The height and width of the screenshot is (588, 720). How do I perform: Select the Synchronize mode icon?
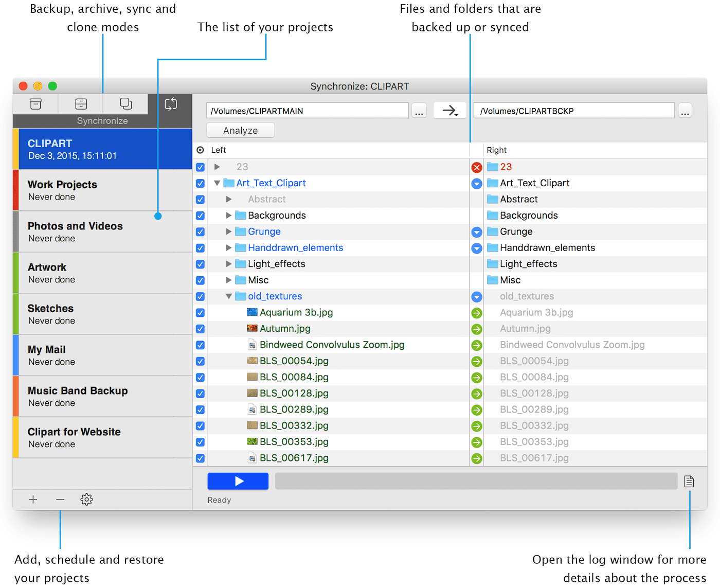(x=171, y=104)
